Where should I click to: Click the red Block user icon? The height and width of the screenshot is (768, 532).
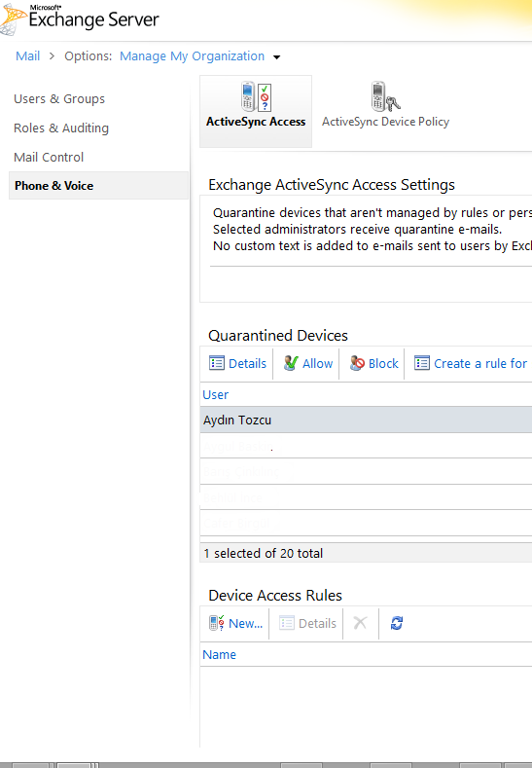(x=357, y=363)
